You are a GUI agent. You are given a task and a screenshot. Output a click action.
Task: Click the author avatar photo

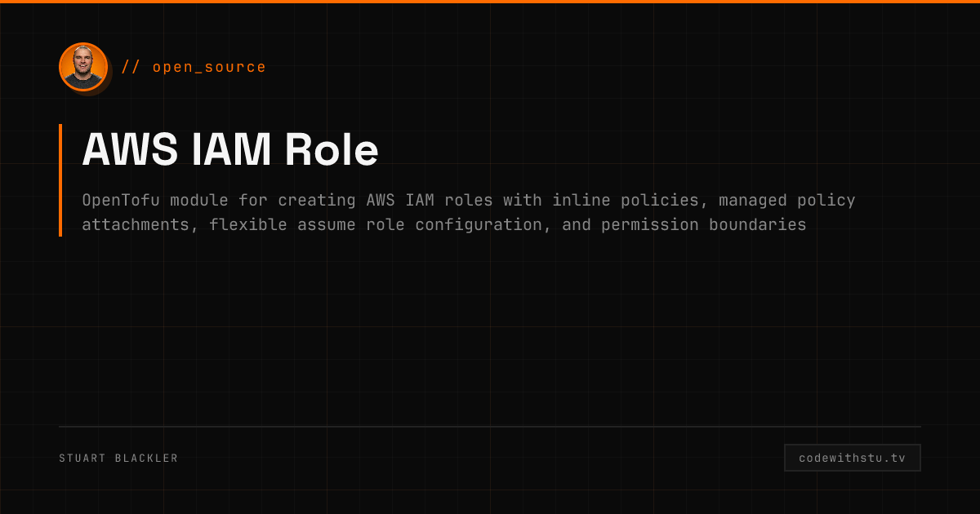(83, 67)
